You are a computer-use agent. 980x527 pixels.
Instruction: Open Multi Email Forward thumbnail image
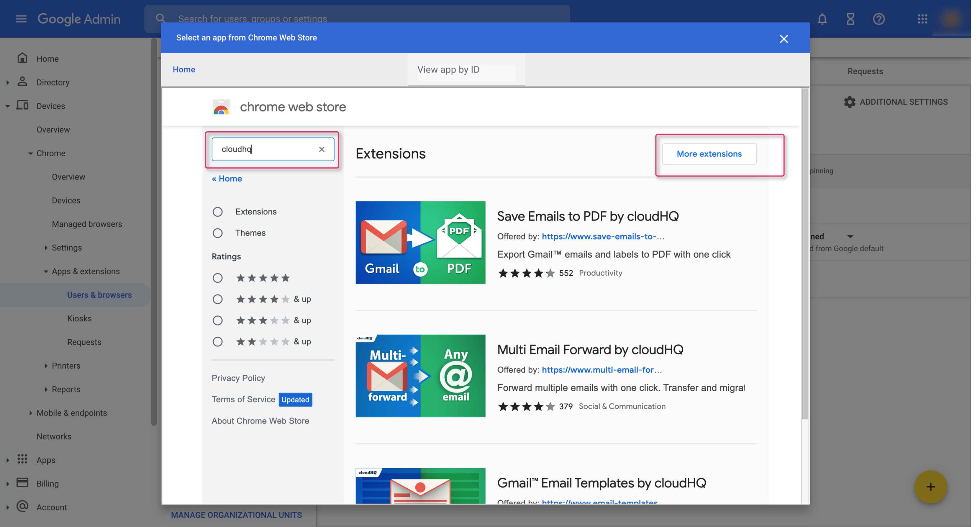click(420, 376)
